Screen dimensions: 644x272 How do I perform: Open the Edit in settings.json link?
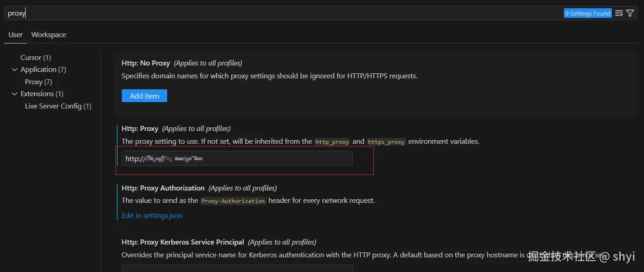coord(152,215)
